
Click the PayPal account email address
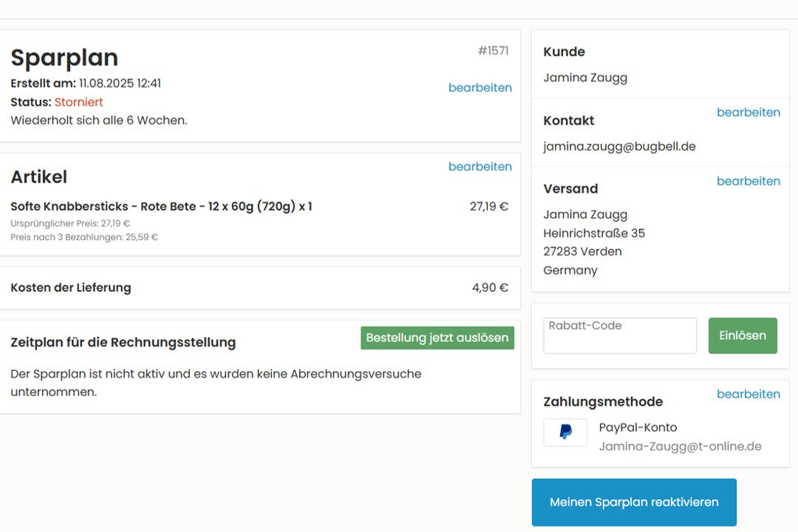coord(680,446)
